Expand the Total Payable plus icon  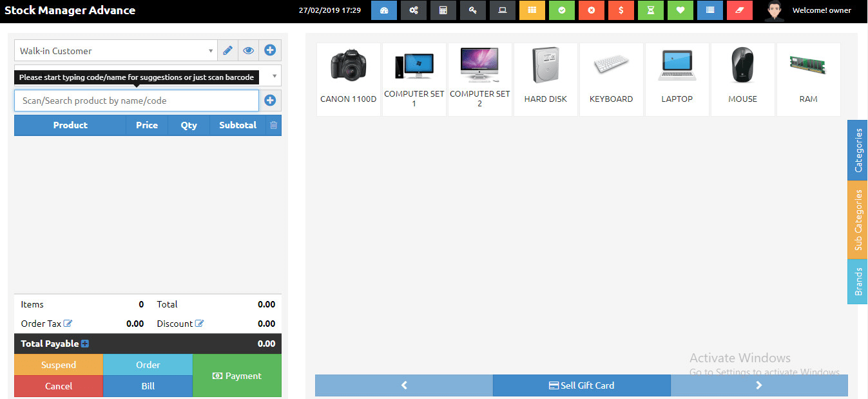coord(84,344)
